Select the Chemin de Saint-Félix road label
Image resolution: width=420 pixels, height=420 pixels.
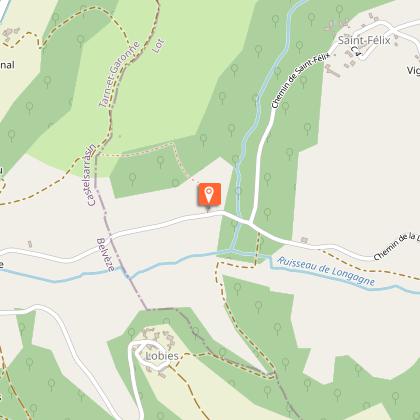299,81
